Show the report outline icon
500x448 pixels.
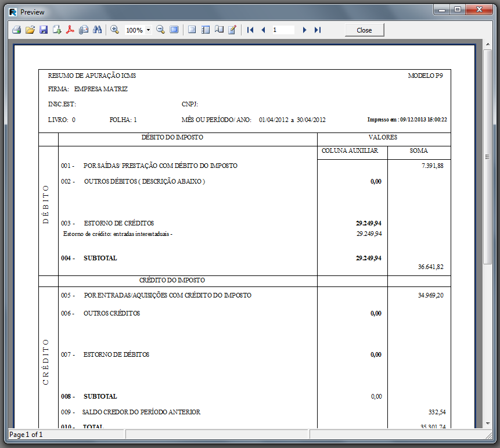(192, 30)
